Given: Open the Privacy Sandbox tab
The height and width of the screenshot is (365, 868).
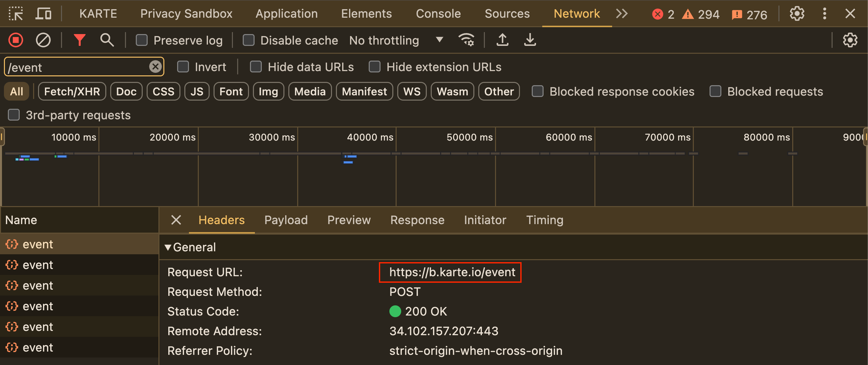Looking at the screenshot, I should [186, 14].
